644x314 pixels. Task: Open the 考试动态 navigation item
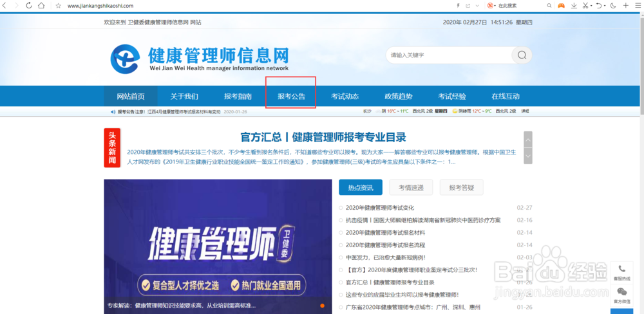345,97
